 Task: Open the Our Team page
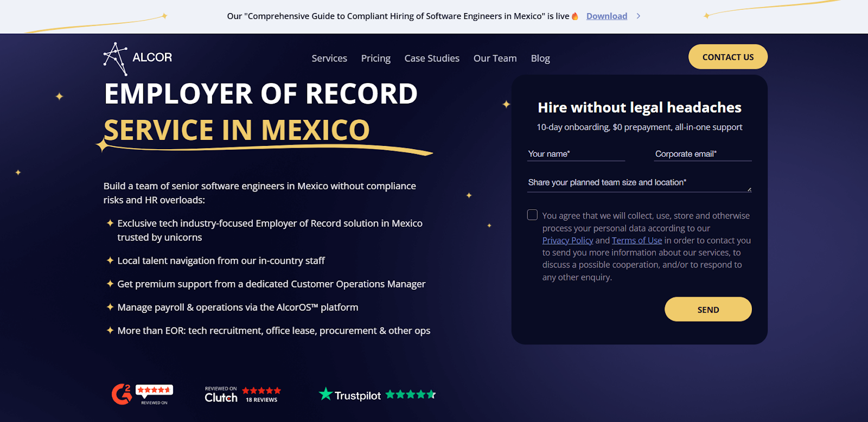click(x=495, y=58)
